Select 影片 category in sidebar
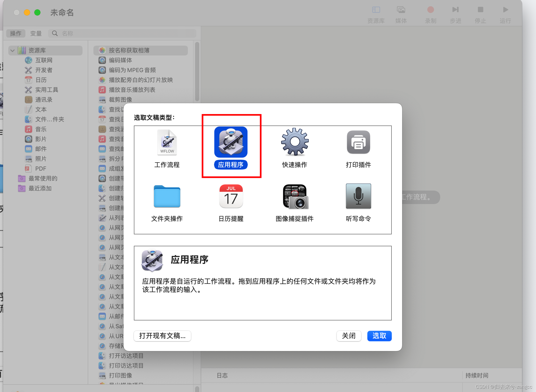The height and width of the screenshot is (392, 536). tap(41, 139)
